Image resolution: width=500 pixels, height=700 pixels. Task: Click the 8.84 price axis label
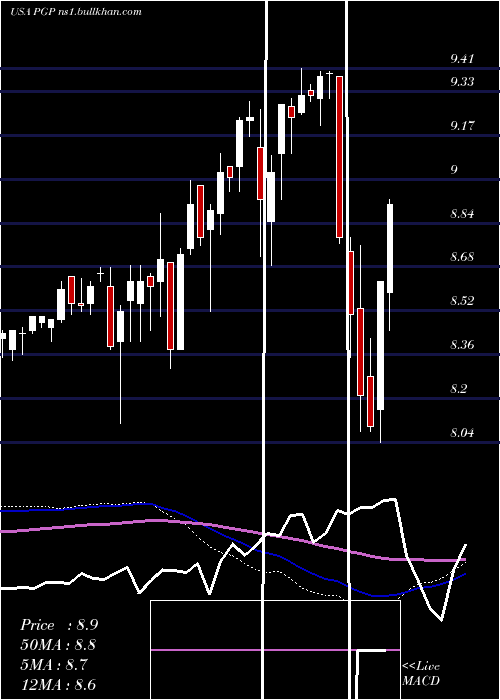462,213
